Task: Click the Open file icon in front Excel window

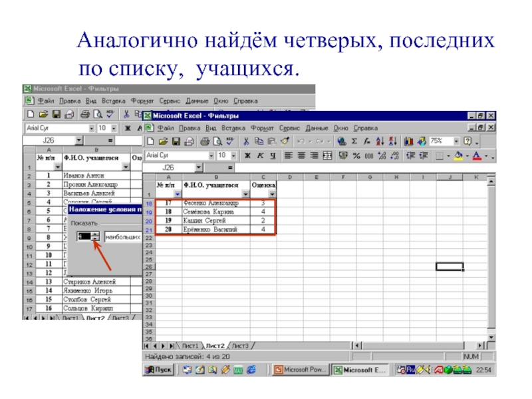Action: click(163, 141)
